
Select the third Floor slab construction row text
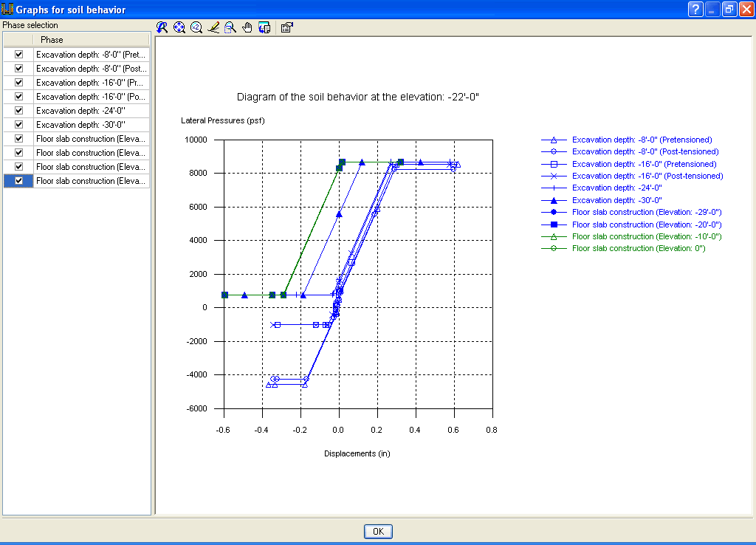pyautogui.click(x=91, y=167)
